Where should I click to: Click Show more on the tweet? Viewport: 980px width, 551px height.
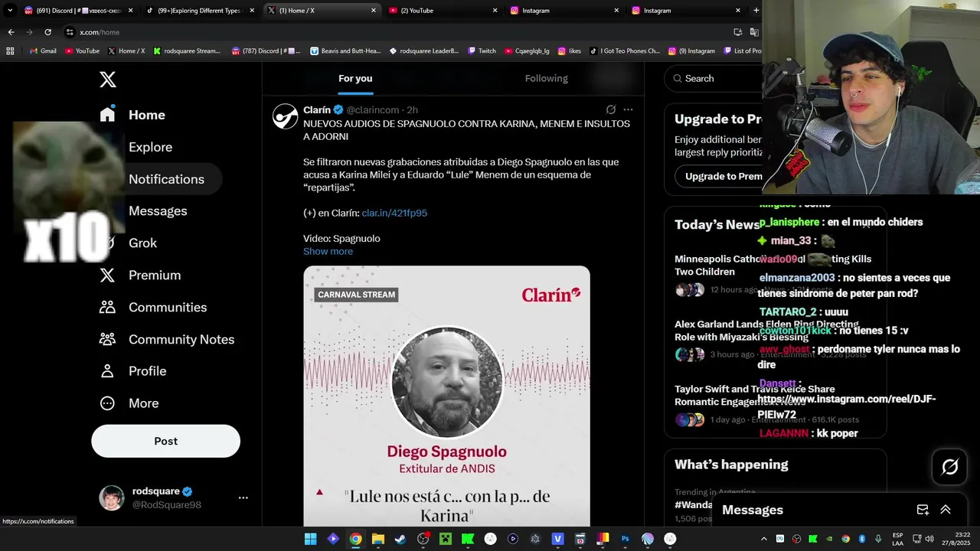[x=328, y=251]
